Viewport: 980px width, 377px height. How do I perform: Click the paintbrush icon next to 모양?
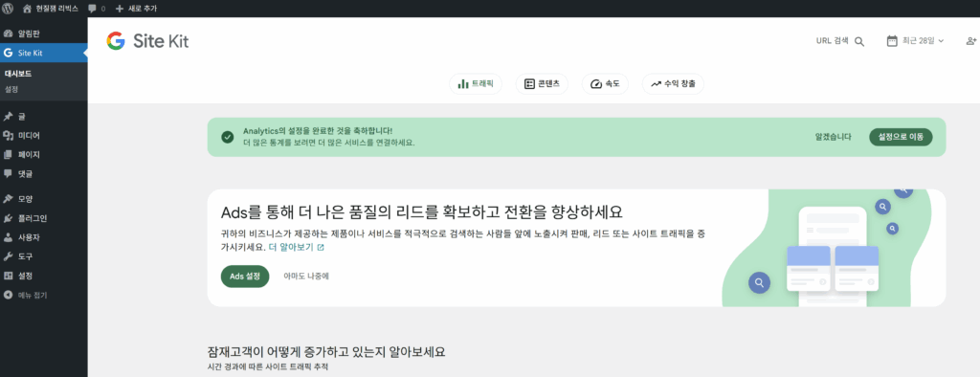(x=8, y=199)
